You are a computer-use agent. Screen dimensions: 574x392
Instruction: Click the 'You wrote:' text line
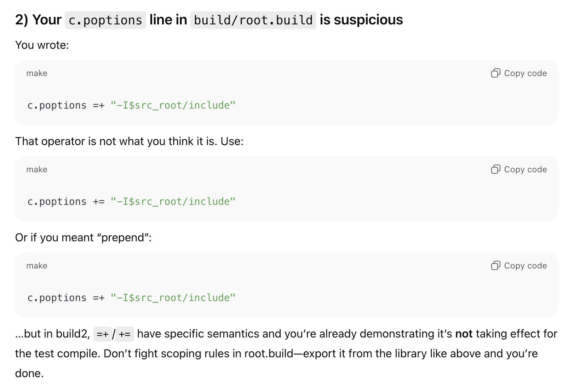click(x=42, y=45)
